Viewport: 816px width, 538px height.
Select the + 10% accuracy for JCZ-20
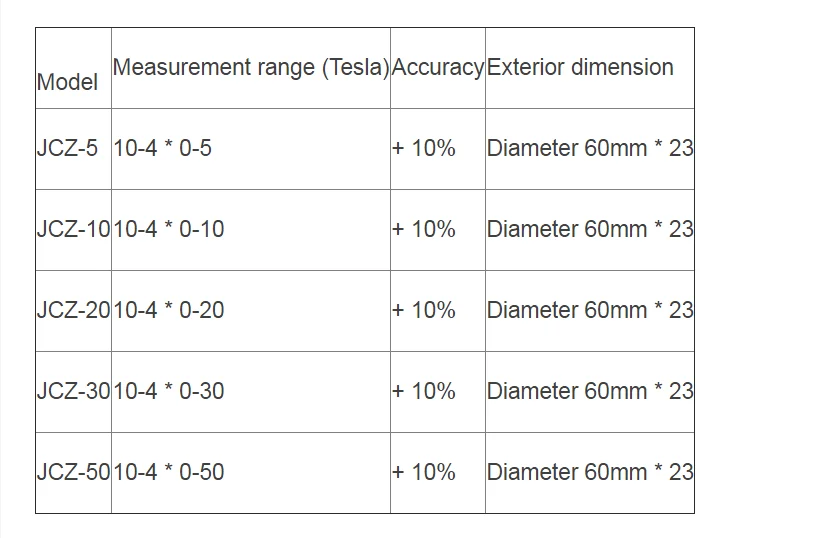pyautogui.click(x=438, y=311)
